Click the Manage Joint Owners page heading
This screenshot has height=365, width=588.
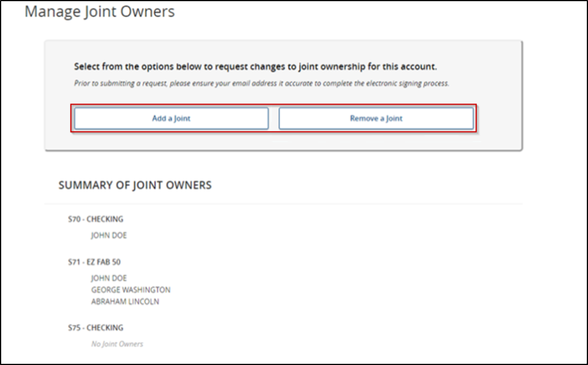[x=99, y=11]
